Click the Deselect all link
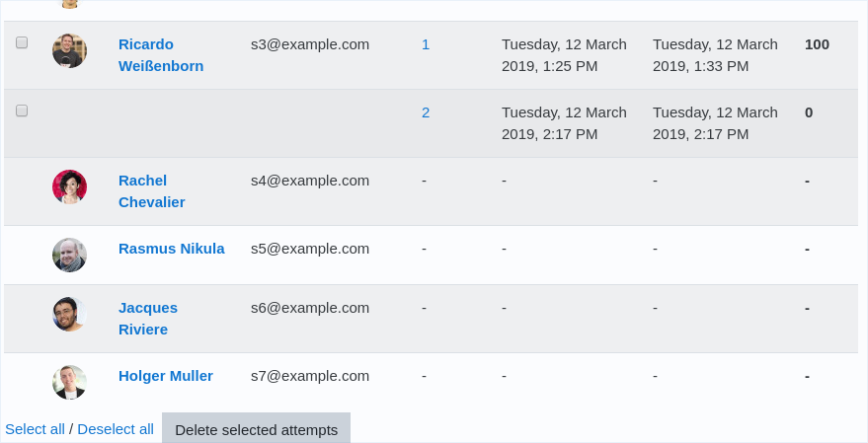Image resolution: width=868 pixels, height=443 pixels. point(116,429)
